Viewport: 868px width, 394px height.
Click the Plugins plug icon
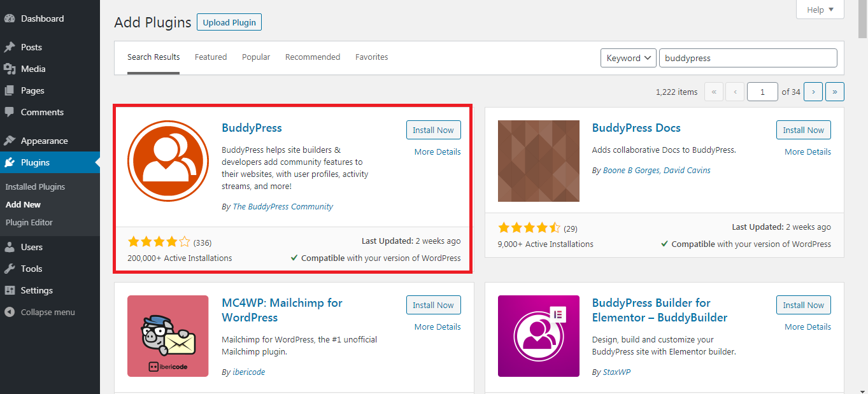pyautogui.click(x=10, y=162)
